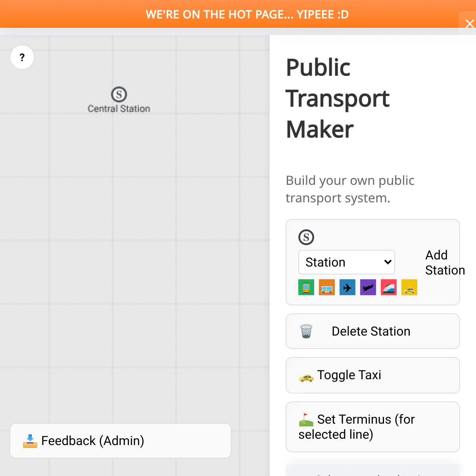Select the red high-speed train icon

(x=388, y=287)
